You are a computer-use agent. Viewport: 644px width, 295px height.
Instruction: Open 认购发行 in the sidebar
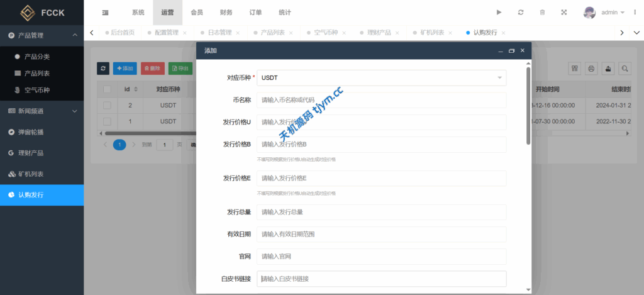[42, 195]
